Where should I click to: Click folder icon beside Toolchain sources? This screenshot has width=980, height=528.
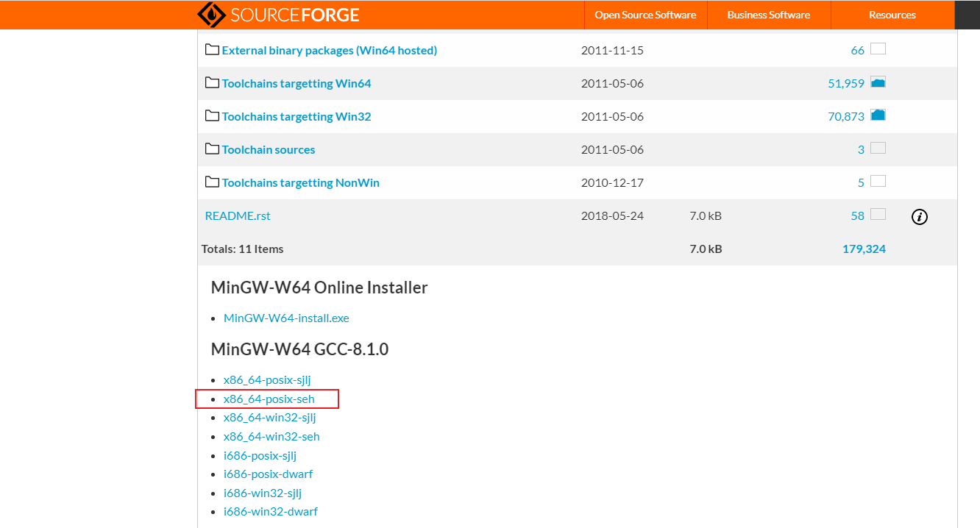tap(212, 149)
